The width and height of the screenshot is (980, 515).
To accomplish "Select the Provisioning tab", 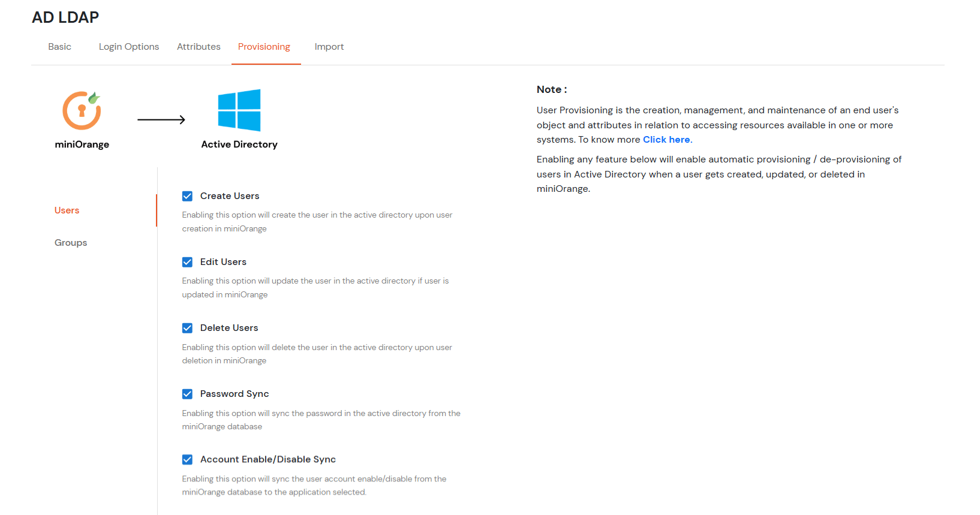I will (264, 47).
